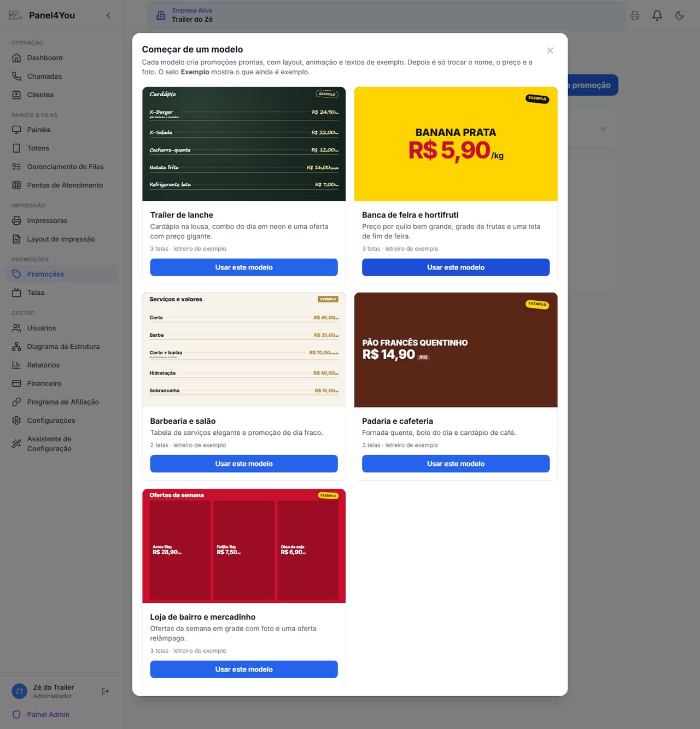Close the Começar de um modelo dialog

tap(550, 50)
